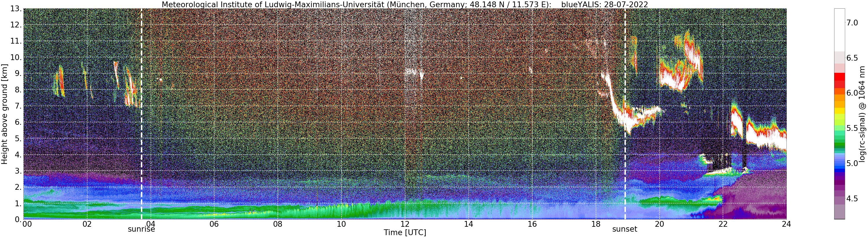
Task: Click the '10' time axis tick label
Action: (341, 224)
